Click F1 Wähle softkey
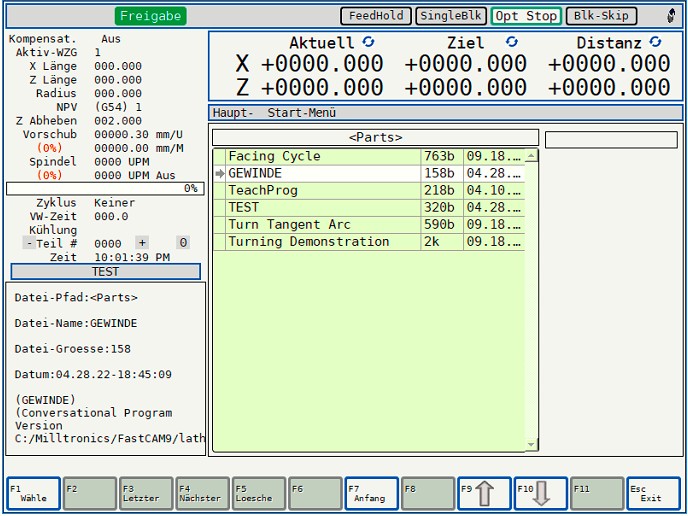The width and height of the screenshot is (688, 516). [x=33, y=494]
